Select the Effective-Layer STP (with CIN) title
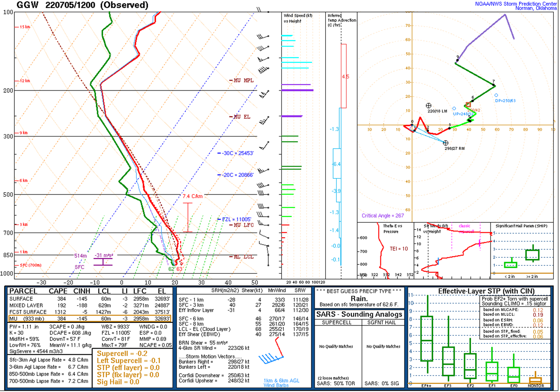The width and height of the screenshot is (560, 392). click(486, 291)
